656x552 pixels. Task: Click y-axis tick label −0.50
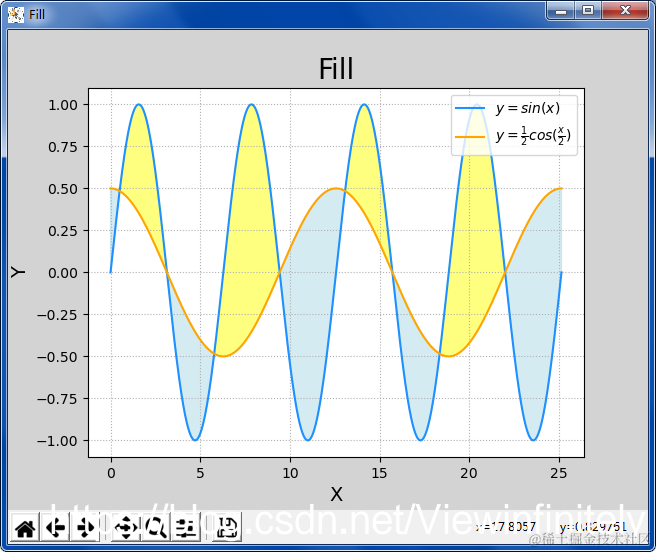click(x=57, y=357)
